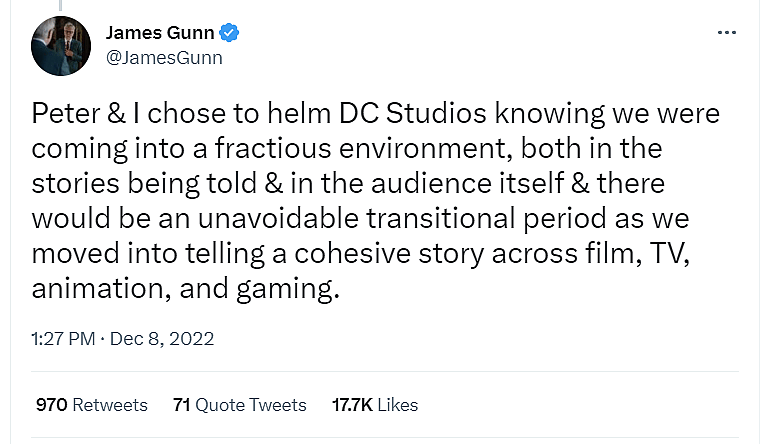Click the 1:27 PM timestamp
760x444 pixels.
[x=62, y=339]
